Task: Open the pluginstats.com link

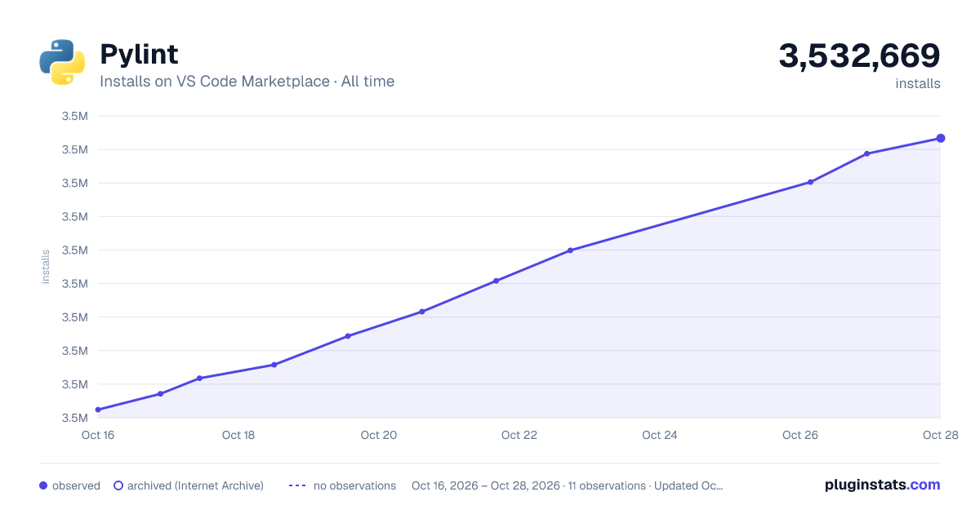Action: 882,485
